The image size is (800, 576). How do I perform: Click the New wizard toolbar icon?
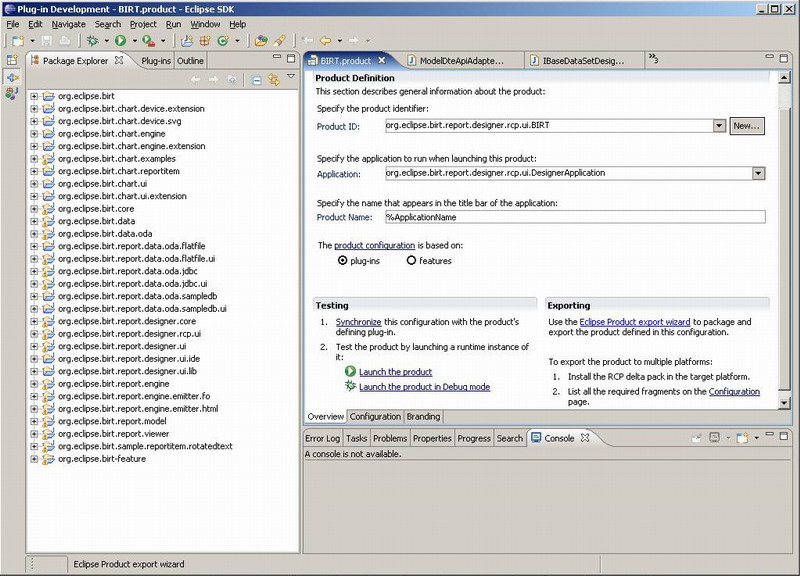point(18,41)
